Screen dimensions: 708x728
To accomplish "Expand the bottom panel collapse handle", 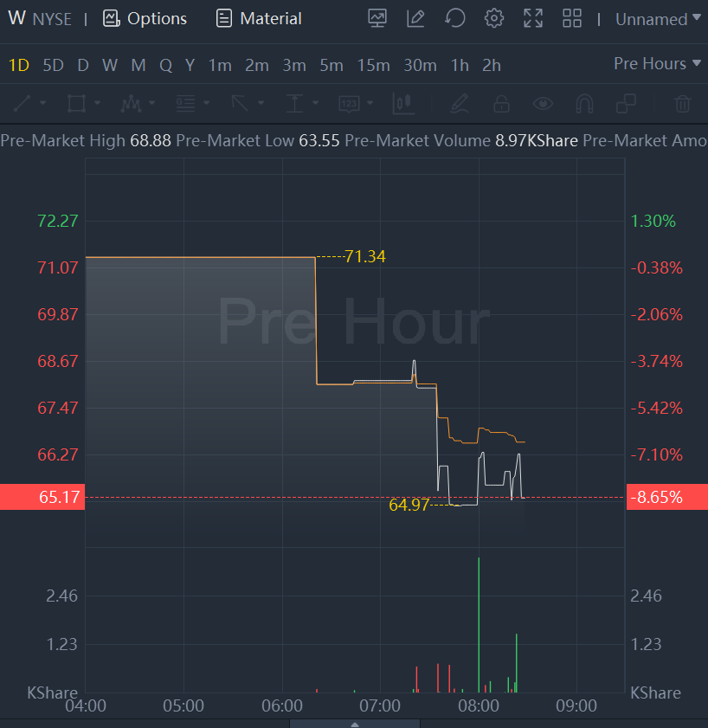I will (x=354, y=723).
